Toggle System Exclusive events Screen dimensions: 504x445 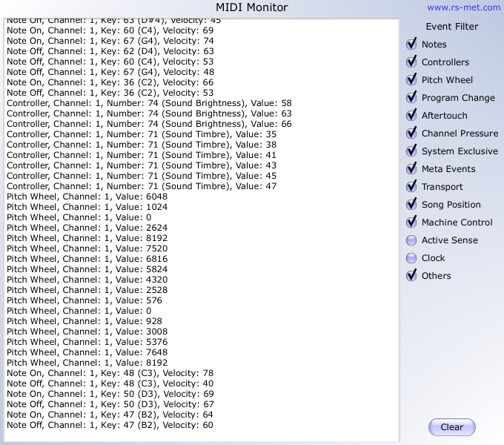pos(411,151)
